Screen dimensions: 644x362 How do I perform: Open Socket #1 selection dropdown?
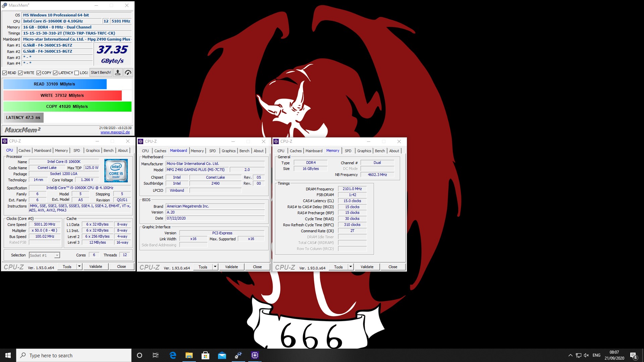pyautogui.click(x=45, y=255)
